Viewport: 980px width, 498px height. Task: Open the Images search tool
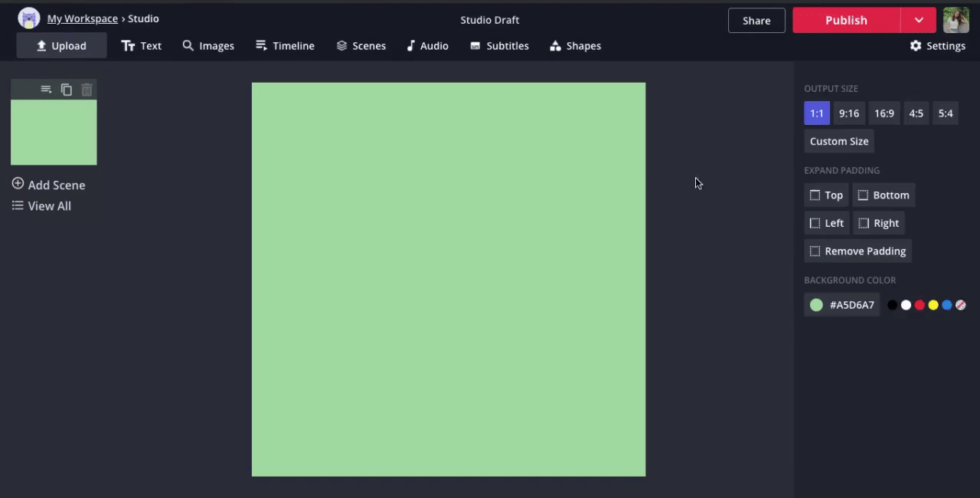click(208, 46)
